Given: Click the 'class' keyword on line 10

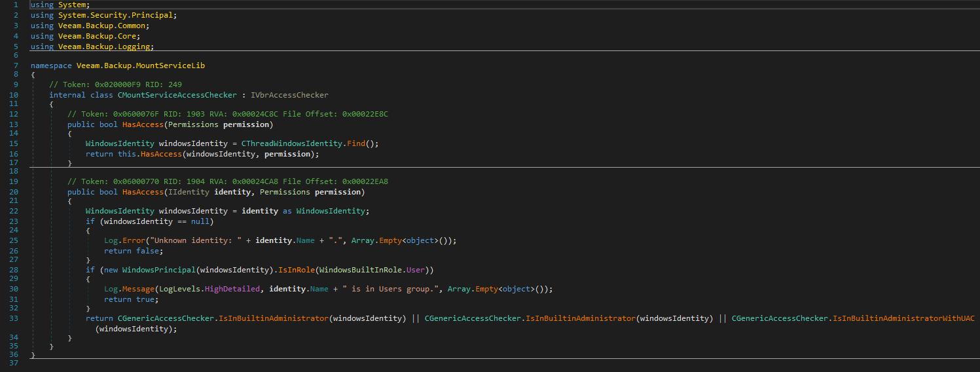Looking at the screenshot, I should tap(101, 95).
